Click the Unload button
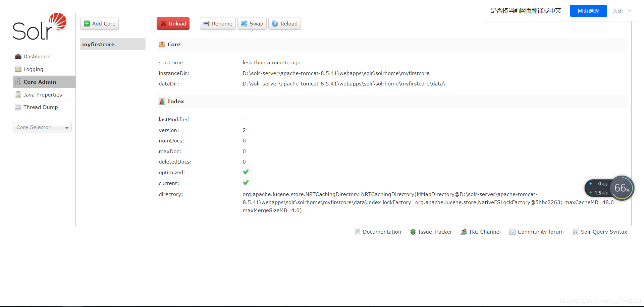The width and height of the screenshot is (644, 307). (173, 23)
